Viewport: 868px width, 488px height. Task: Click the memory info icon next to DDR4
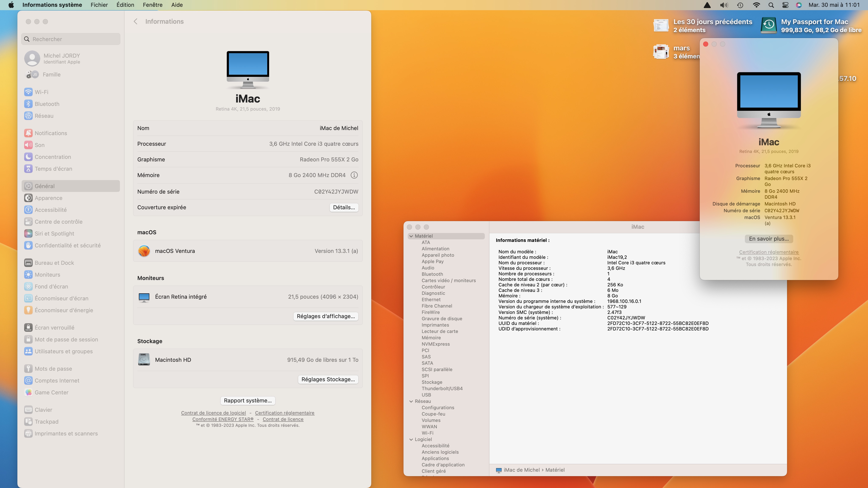[354, 175]
